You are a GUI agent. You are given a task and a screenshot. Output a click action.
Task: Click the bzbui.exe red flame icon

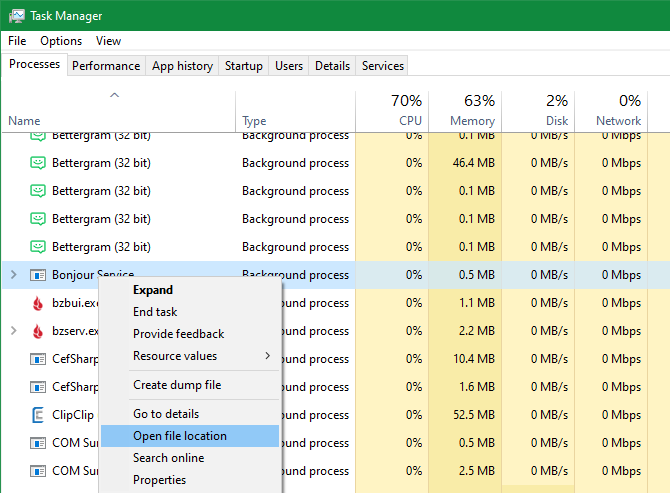tap(38, 303)
